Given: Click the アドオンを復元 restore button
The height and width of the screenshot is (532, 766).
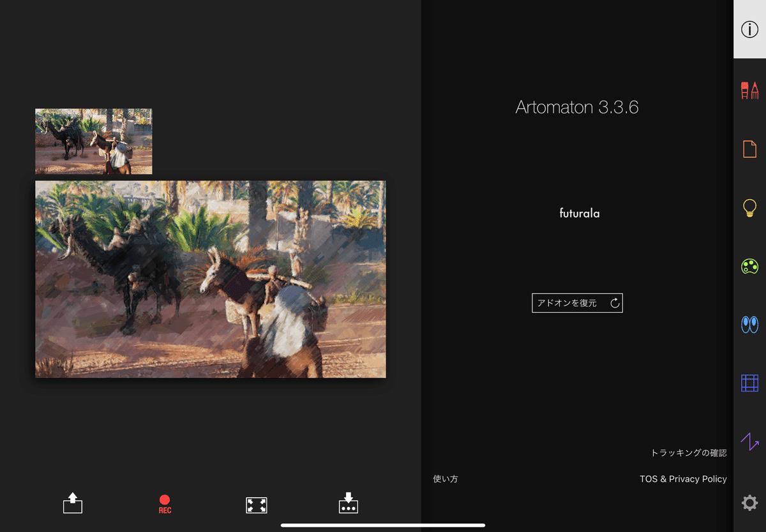Looking at the screenshot, I should coord(577,303).
